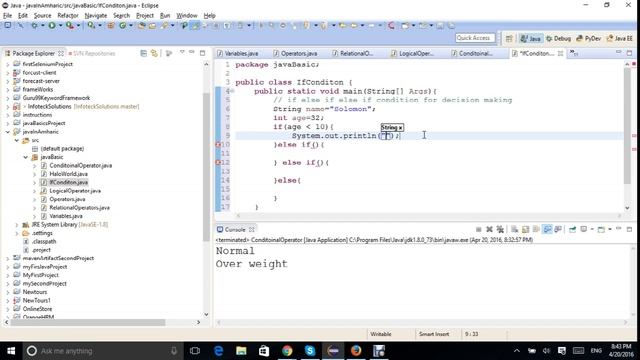Toggle Mark Occurrences toolbar button
The width and height of the screenshot is (640, 360).
tap(196, 25)
